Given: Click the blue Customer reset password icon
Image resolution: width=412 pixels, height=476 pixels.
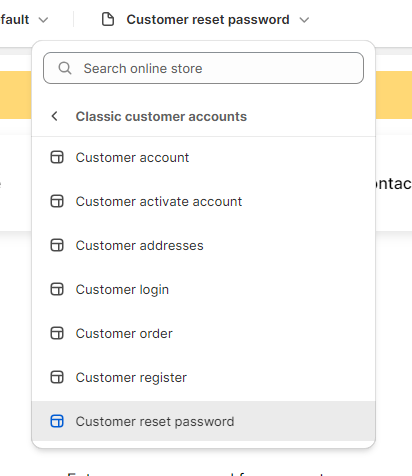Looking at the screenshot, I should click(x=57, y=421).
